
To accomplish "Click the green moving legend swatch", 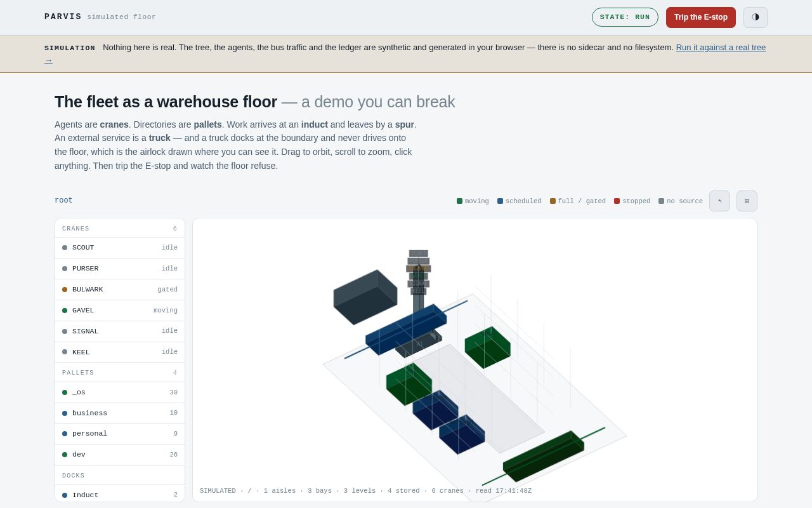I will (x=459, y=201).
